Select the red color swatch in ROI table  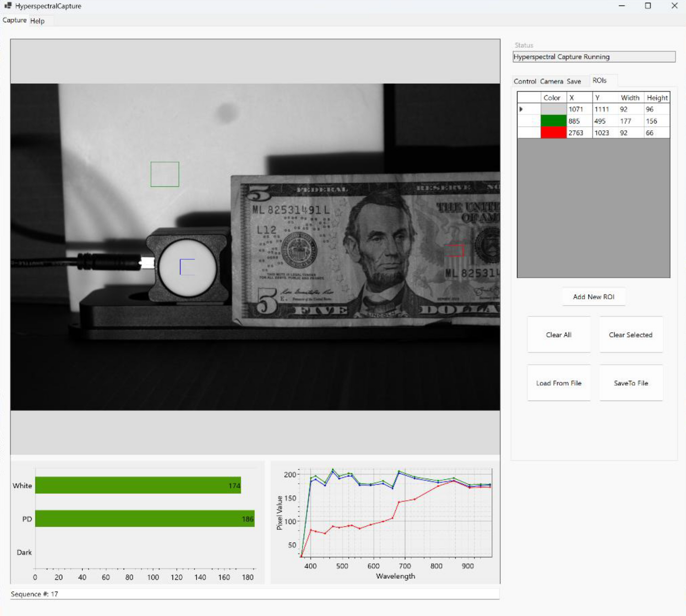pyautogui.click(x=553, y=133)
